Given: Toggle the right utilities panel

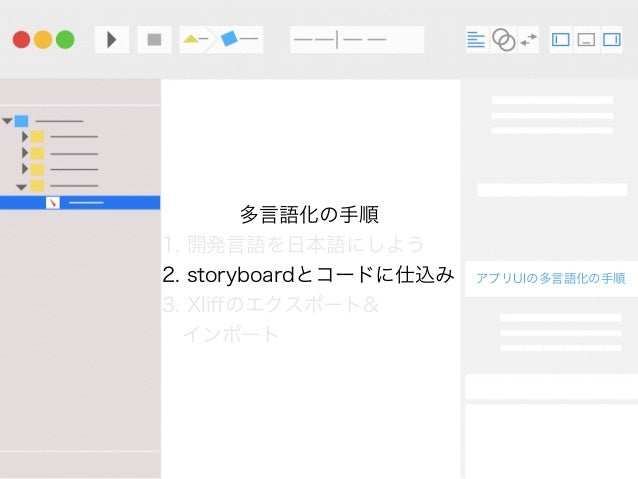Looking at the screenshot, I should coord(611,39).
